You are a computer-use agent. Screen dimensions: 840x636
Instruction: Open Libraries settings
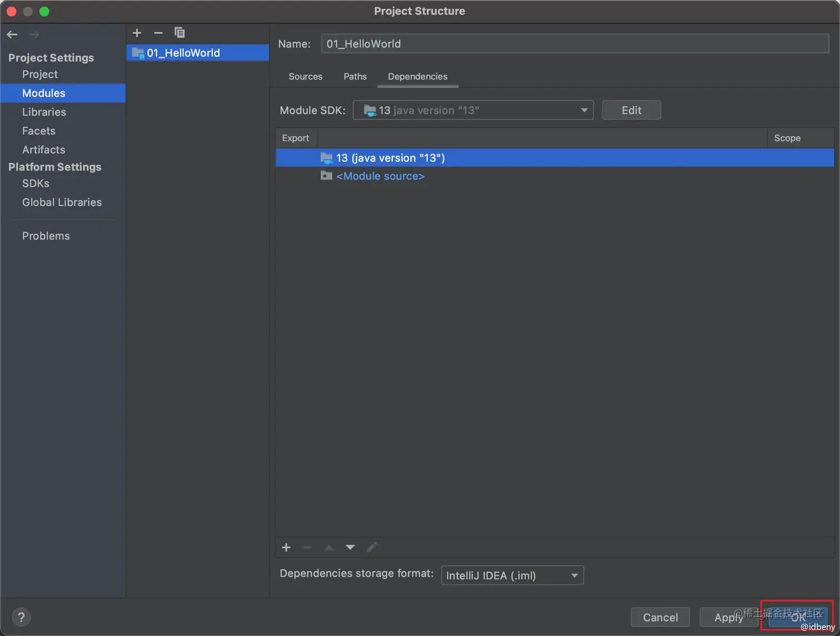click(44, 112)
